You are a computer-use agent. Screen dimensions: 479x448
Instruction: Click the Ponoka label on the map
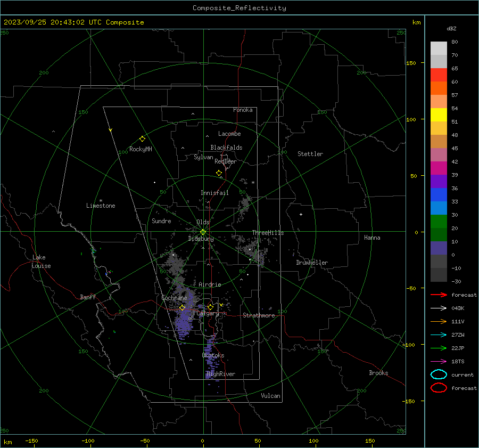point(243,110)
